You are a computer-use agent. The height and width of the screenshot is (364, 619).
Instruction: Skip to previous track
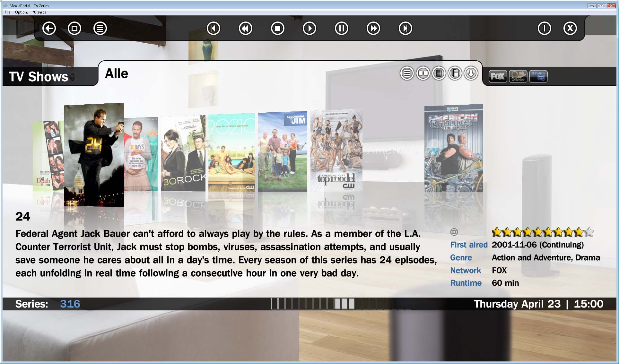(214, 28)
